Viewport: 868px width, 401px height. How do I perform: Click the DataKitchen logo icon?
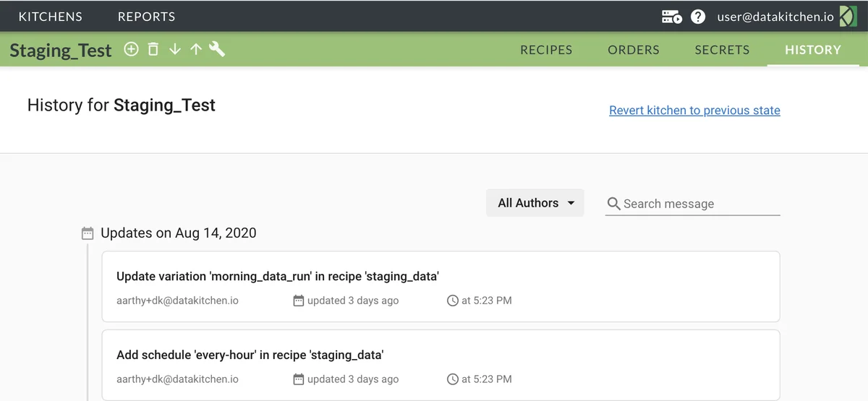coord(848,17)
